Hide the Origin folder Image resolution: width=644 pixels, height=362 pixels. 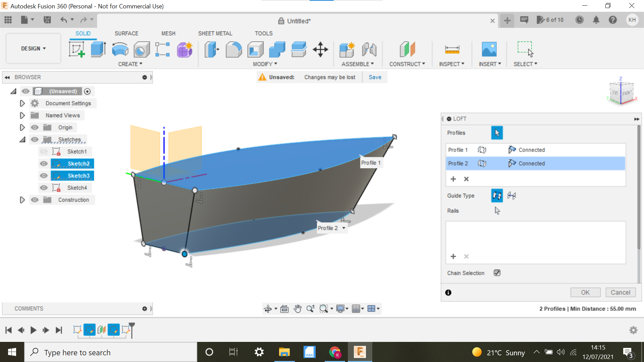point(35,127)
